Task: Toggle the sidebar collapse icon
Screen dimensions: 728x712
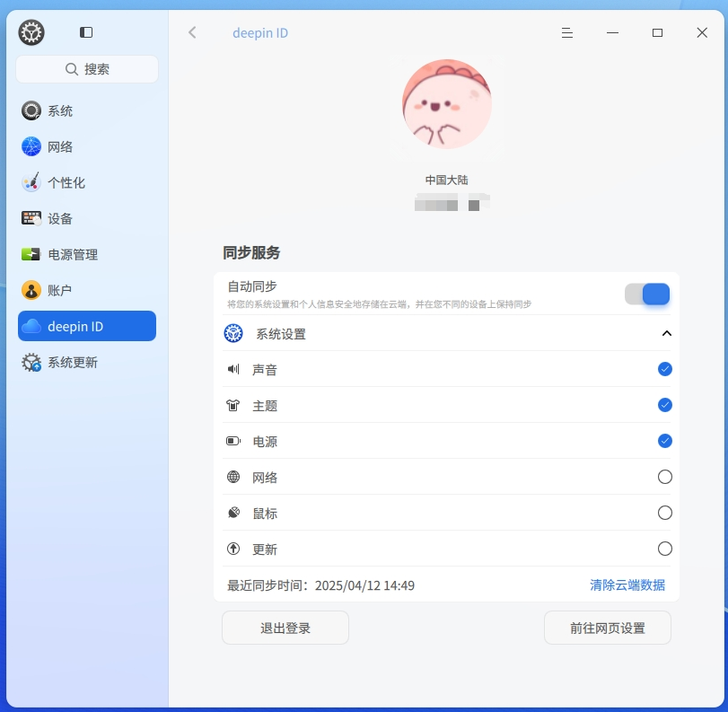Action: click(86, 32)
